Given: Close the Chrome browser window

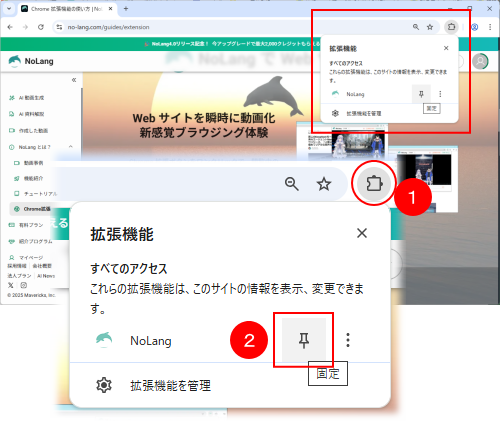Looking at the screenshot, I should pos(489,9).
